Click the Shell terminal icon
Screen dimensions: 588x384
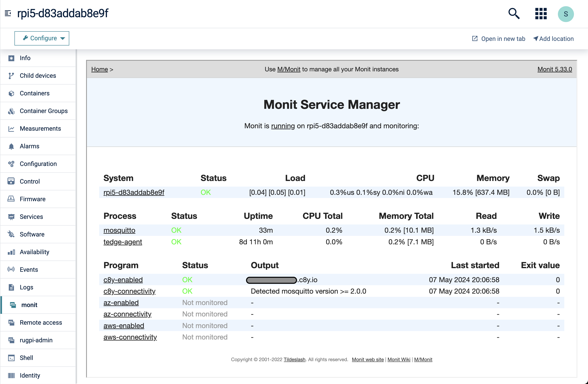(x=11, y=358)
